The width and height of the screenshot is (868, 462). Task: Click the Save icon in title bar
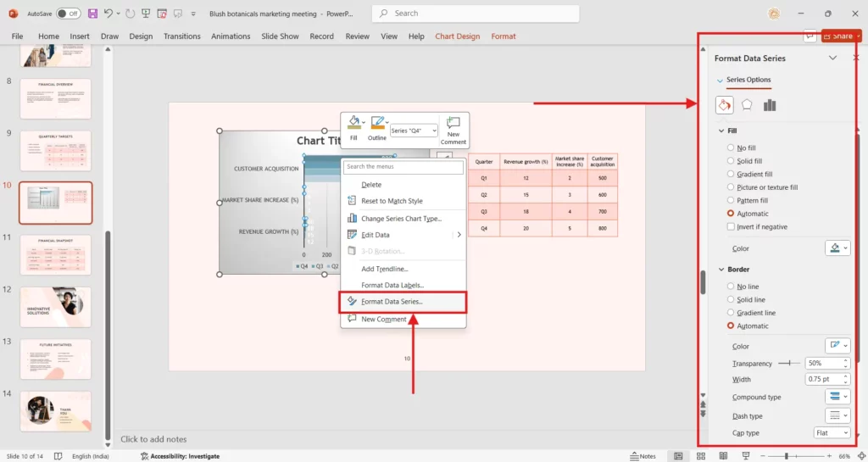(92, 14)
